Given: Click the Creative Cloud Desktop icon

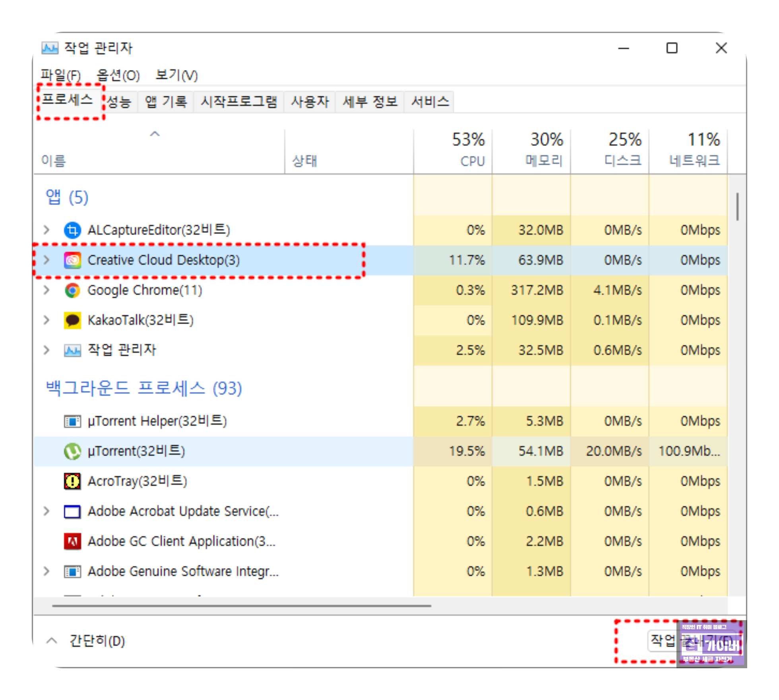Looking at the screenshot, I should click(x=72, y=260).
